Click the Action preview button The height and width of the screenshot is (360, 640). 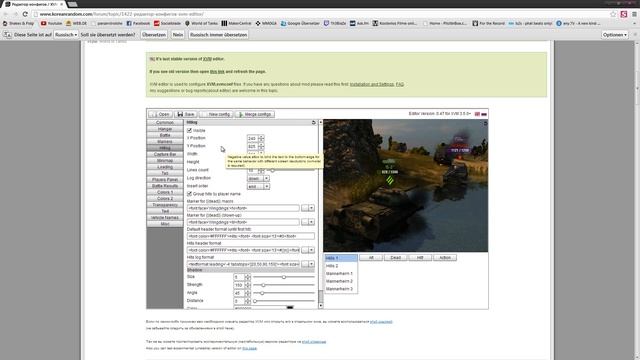[445, 258]
